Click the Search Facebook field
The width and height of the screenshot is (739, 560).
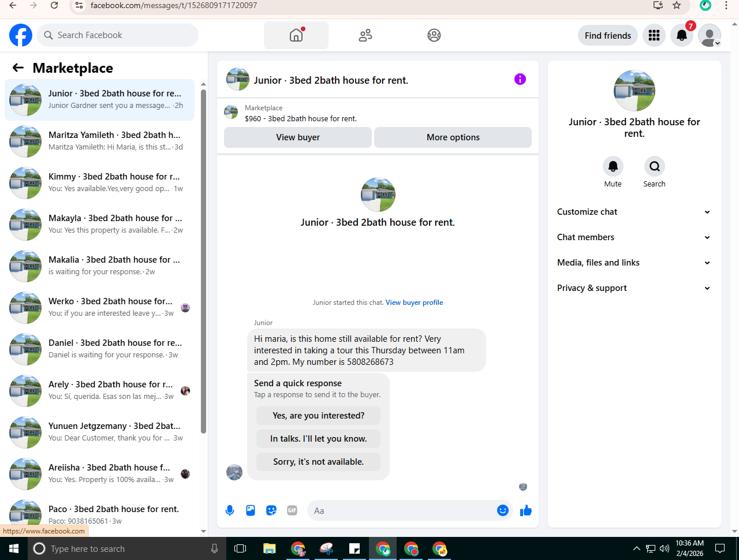pyautogui.click(x=118, y=35)
